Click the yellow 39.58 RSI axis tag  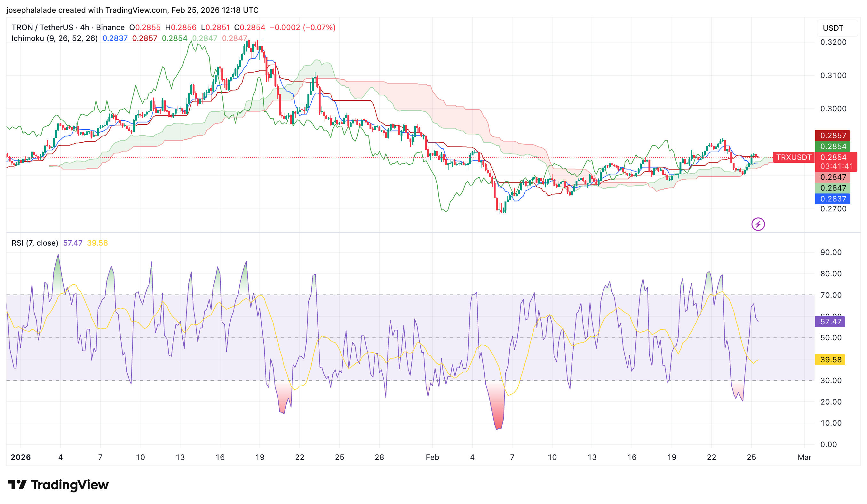pyautogui.click(x=831, y=359)
